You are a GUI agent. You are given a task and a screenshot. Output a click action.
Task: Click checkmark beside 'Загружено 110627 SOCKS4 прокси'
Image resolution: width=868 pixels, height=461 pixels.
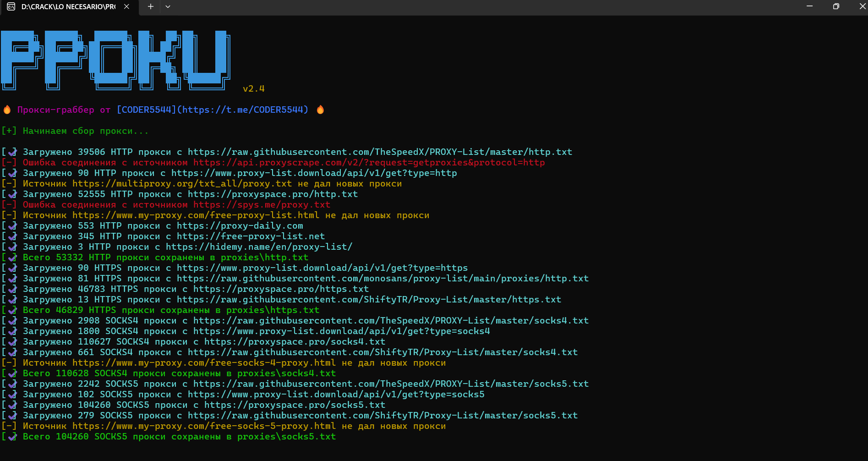[12, 341]
